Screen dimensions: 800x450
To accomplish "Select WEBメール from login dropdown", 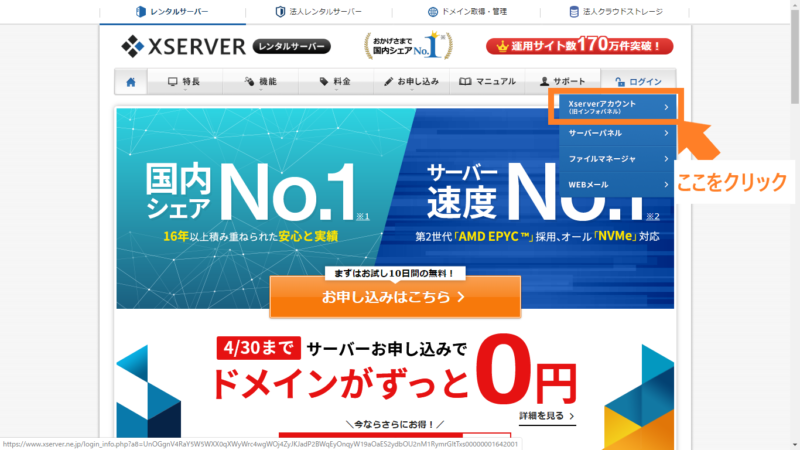I will (618, 185).
